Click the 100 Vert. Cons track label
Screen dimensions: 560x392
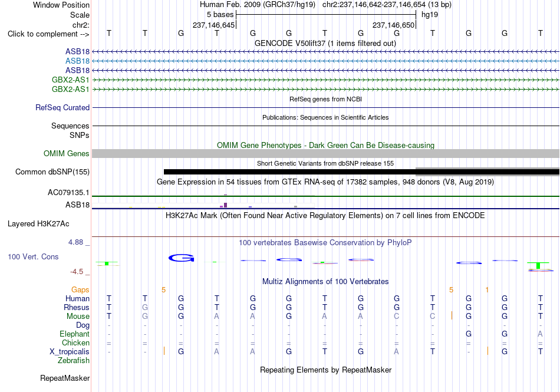33,256
